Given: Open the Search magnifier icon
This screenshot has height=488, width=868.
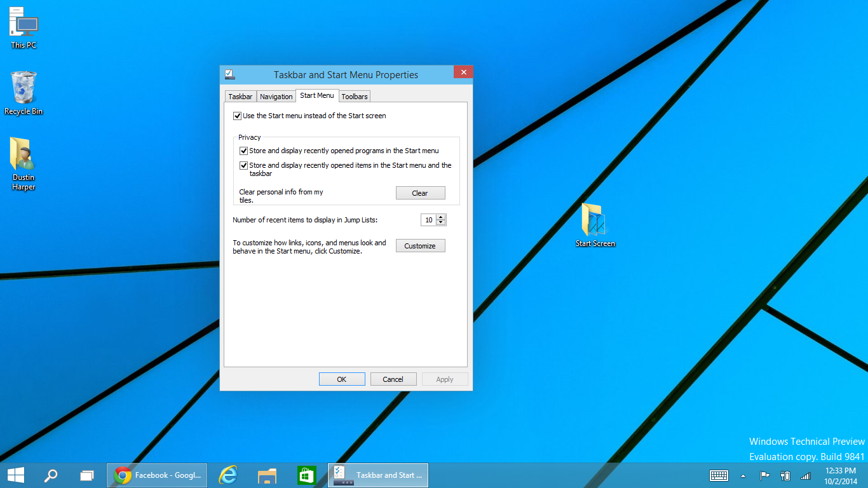Looking at the screenshot, I should [x=51, y=475].
